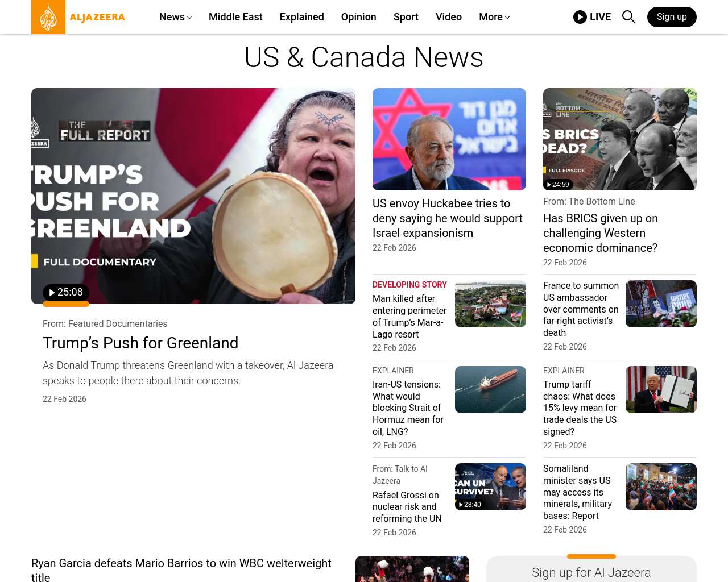Expand the More menu chevron
The width and height of the screenshot is (728, 582).
coord(507,18)
